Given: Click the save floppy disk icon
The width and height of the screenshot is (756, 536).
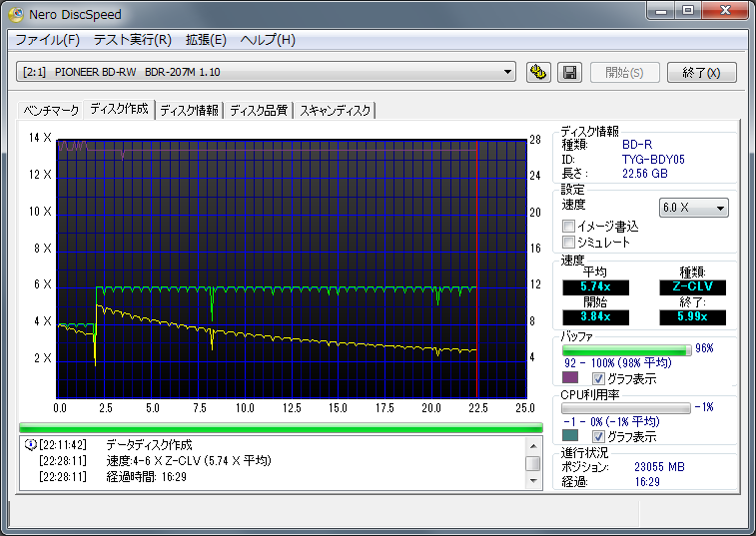Looking at the screenshot, I should pyautogui.click(x=569, y=72).
